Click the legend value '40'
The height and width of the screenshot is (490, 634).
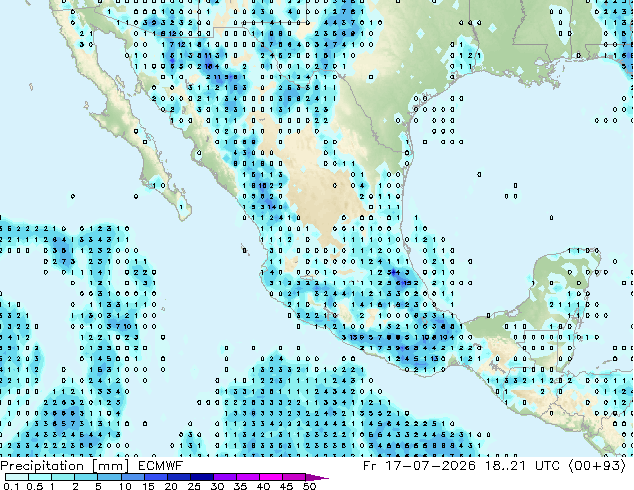point(263,486)
